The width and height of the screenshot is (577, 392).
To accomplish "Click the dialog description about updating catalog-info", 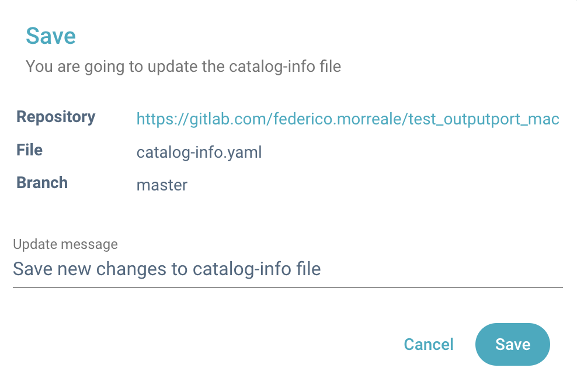I will [183, 66].
